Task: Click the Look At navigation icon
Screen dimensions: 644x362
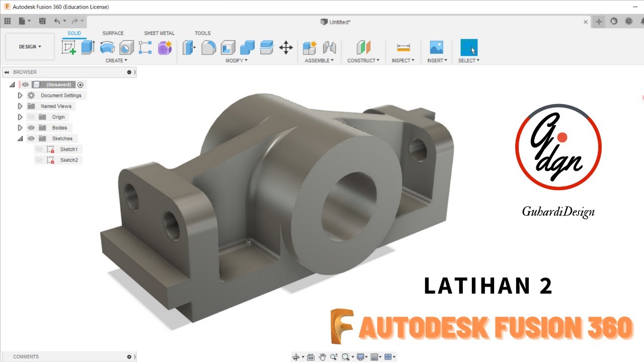Action: [x=310, y=357]
